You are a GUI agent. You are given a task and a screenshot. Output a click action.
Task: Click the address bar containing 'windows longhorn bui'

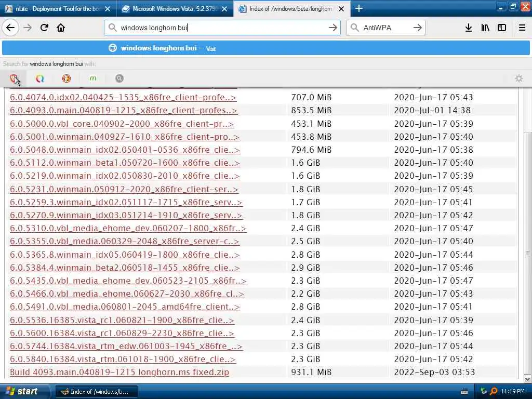pyautogui.click(x=222, y=28)
